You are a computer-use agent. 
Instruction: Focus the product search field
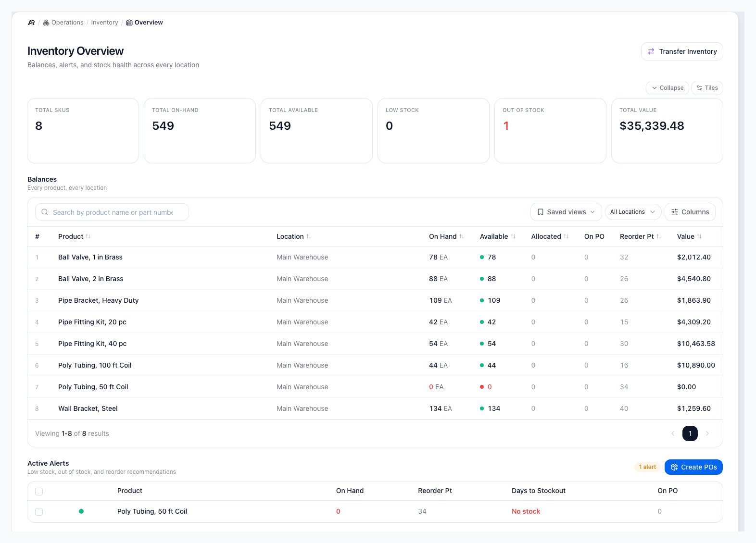click(112, 212)
